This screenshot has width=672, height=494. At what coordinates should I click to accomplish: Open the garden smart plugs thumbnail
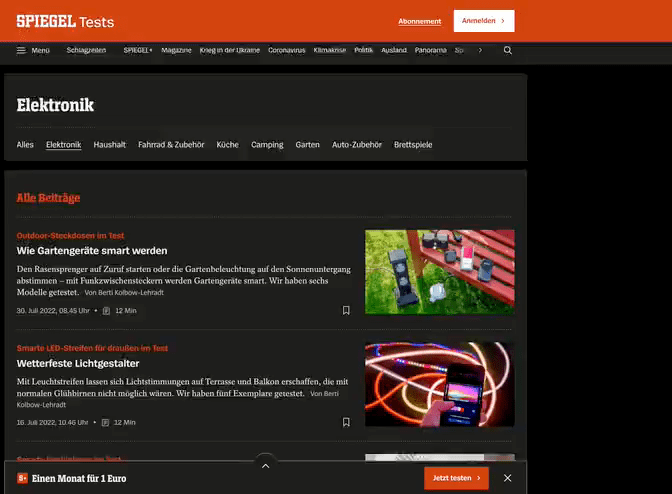coord(439,272)
